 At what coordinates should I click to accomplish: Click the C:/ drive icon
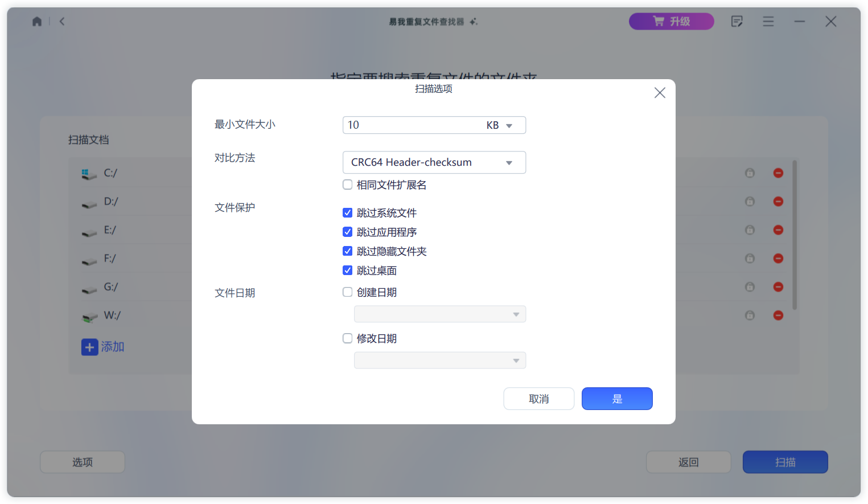coord(89,174)
